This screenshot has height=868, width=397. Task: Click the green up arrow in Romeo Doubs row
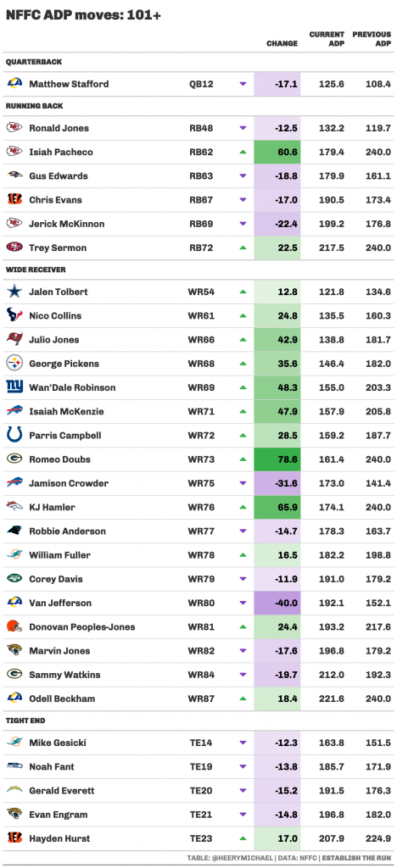coord(243,459)
